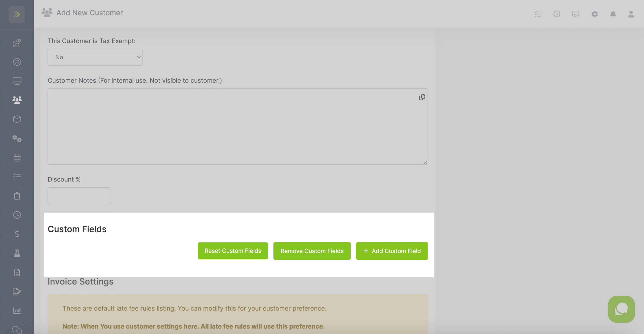Open the document-with-pencil sidebar icon
The width and height of the screenshot is (644, 334).
17,291
